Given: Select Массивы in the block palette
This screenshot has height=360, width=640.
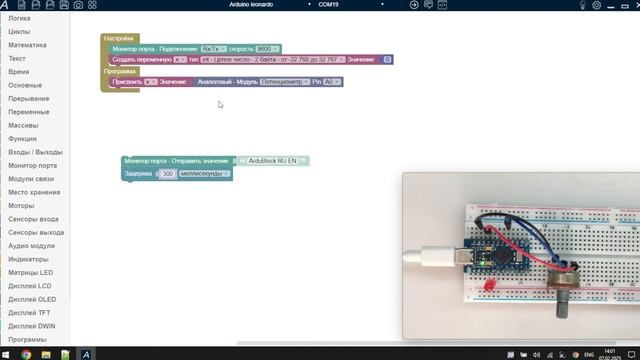Looking at the screenshot, I should tap(23, 125).
